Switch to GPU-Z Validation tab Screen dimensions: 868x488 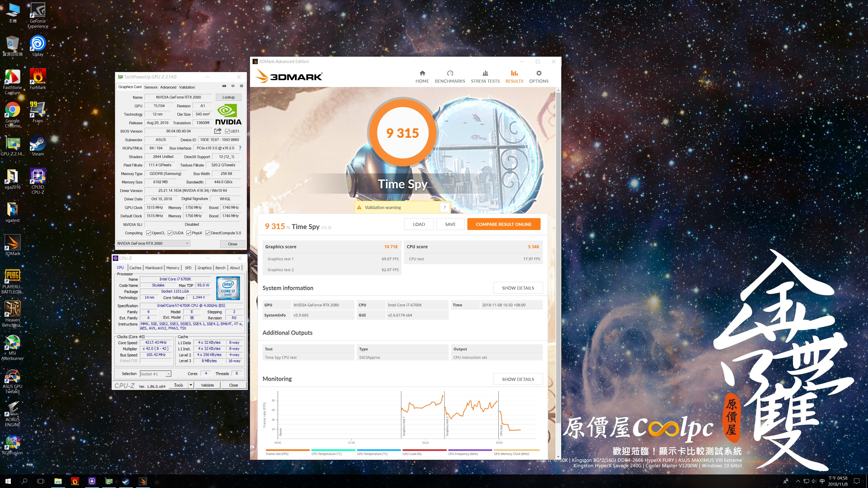[x=187, y=87]
